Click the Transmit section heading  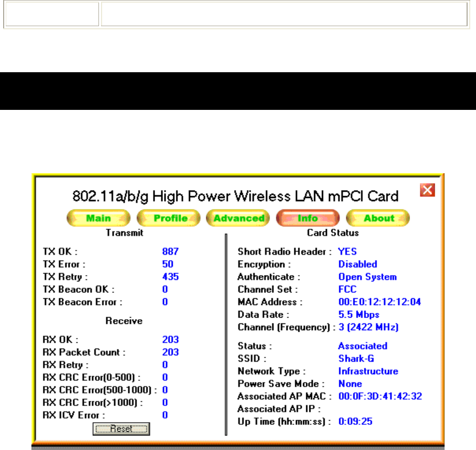(125, 233)
